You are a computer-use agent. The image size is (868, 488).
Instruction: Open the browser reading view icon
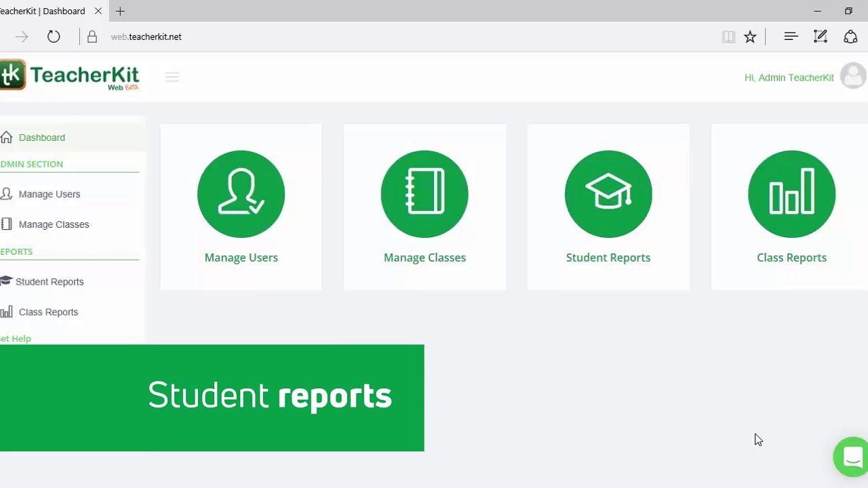[728, 37]
